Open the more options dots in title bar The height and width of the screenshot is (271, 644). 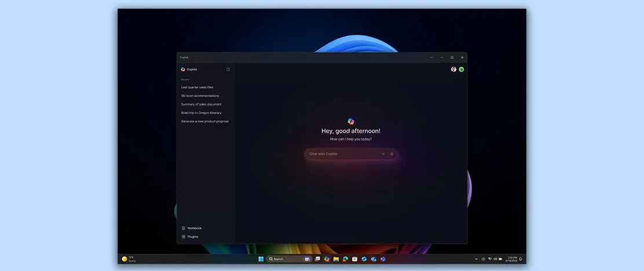[x=431, y=57]
